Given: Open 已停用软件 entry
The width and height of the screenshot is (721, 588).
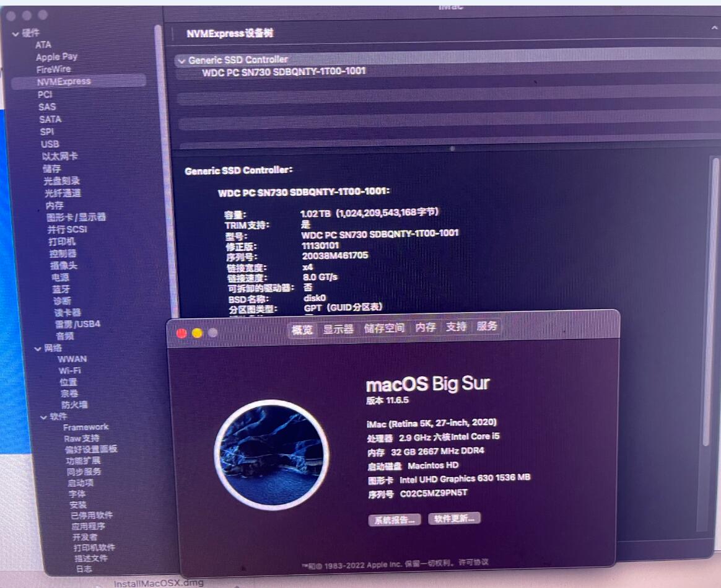Looking at the screenshot, I should (x=92, y=516).
